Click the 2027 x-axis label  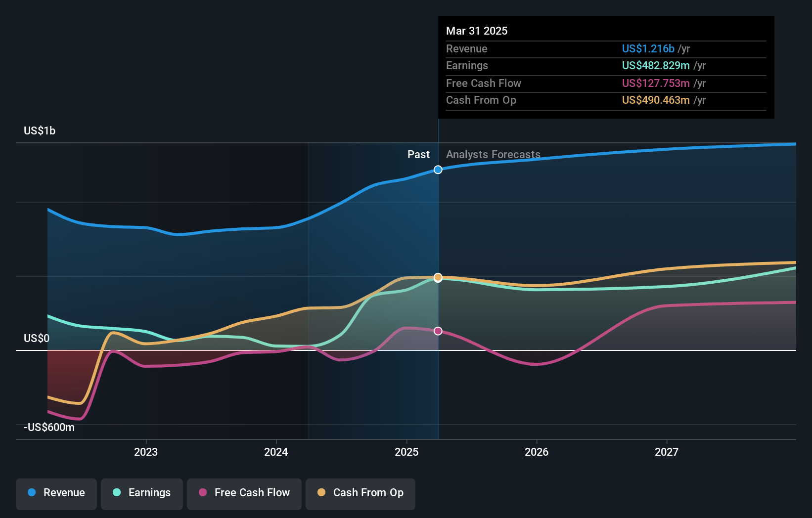(x=667, y=452)
